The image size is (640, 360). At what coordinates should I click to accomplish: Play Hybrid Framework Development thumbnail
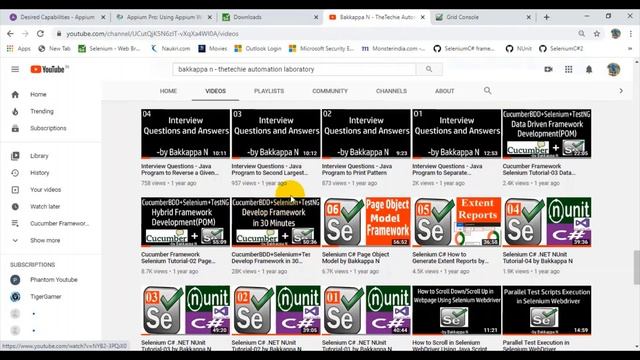coord(185,222)
